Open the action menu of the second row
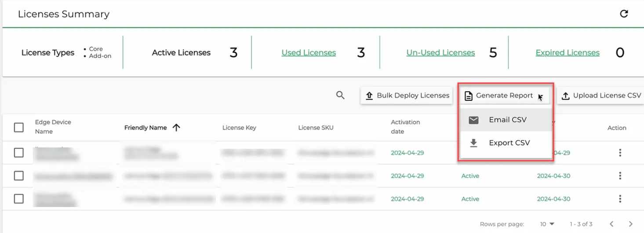644x233 pixels. tap(620, 176)
